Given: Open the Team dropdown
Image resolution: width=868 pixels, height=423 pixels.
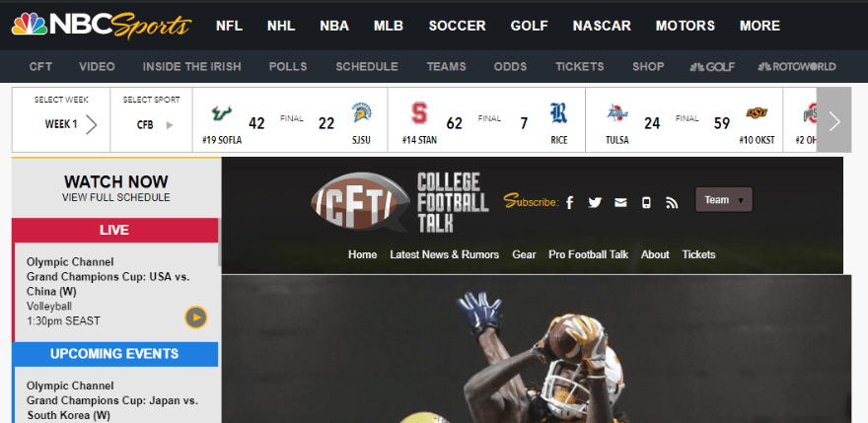Looking at the screenshot, I should pos(724,200).
